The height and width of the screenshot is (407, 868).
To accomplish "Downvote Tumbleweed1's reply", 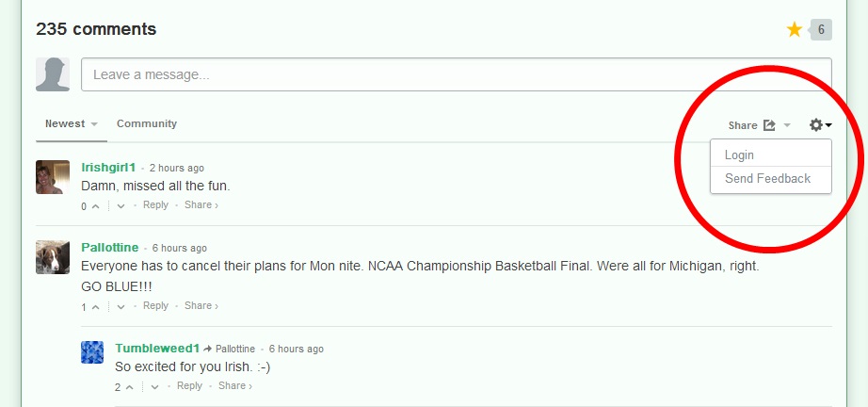I will [x=154, y=387].
